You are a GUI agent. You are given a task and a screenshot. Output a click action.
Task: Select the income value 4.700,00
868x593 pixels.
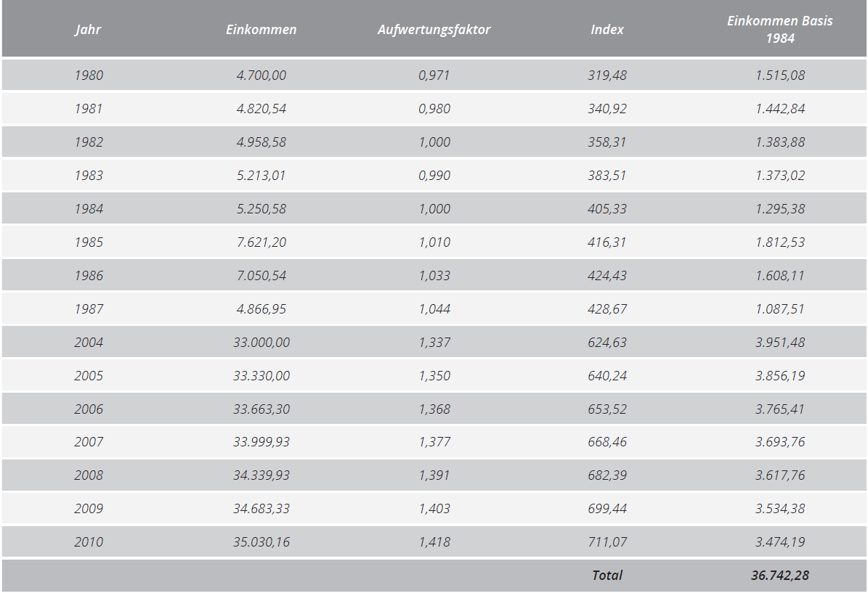click(261, 75)
